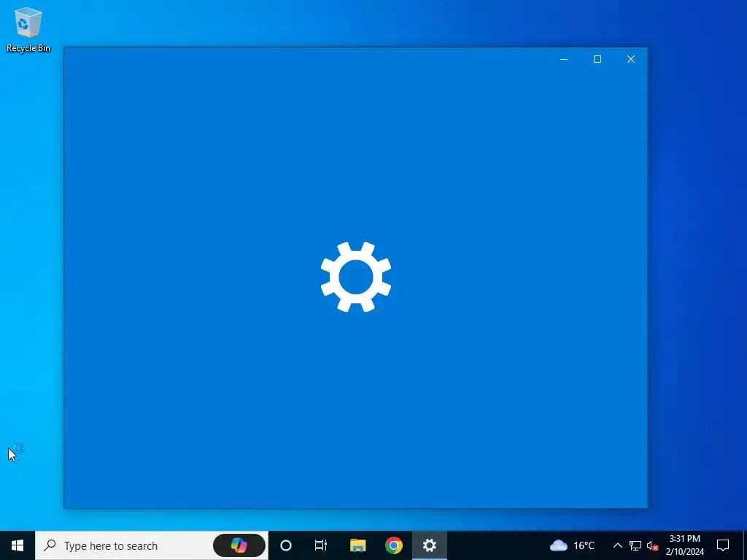The image size is (747, 560).
Task: Click the muted volume tray icon
Action: [652, 545]
